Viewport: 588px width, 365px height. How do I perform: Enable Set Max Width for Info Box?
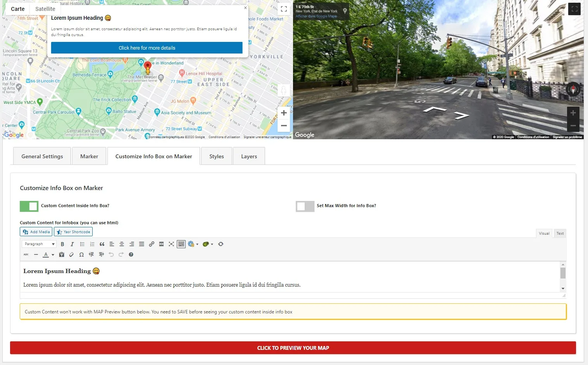[x=305, y=206]
